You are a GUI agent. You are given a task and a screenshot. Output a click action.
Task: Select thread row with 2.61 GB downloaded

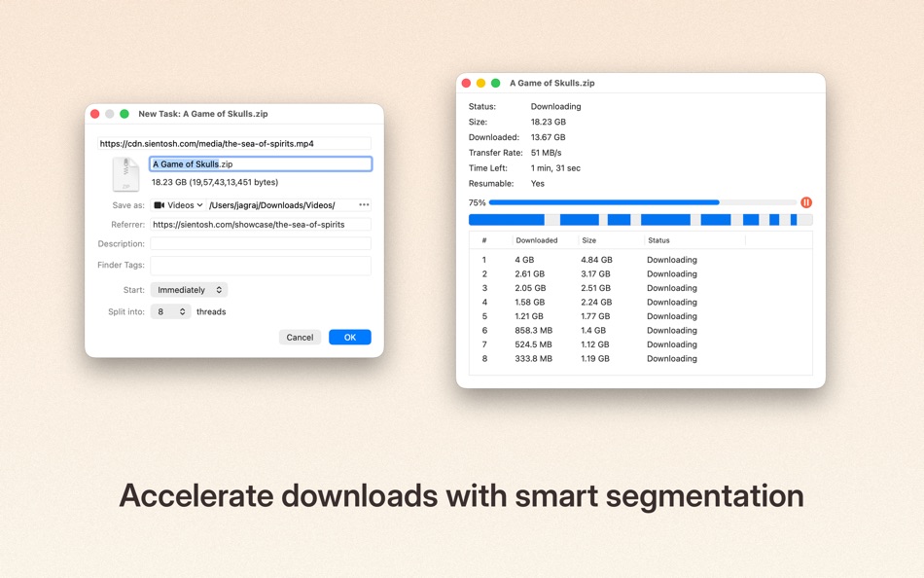pos(641,273)
